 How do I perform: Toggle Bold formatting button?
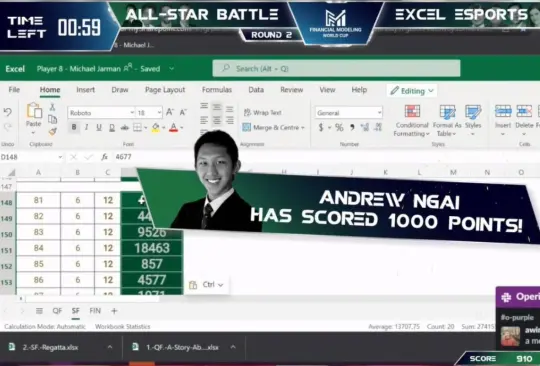[74, 127]
